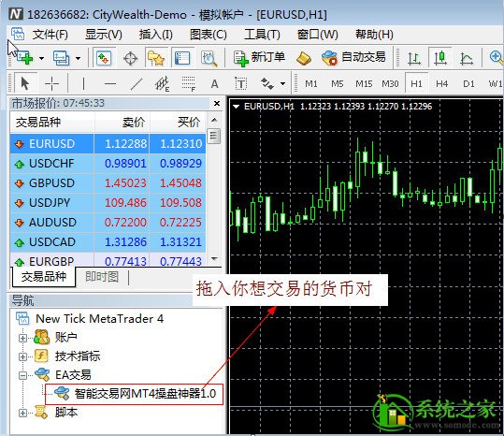Select the Fibonacci retracement tool

tap(188, 84)
